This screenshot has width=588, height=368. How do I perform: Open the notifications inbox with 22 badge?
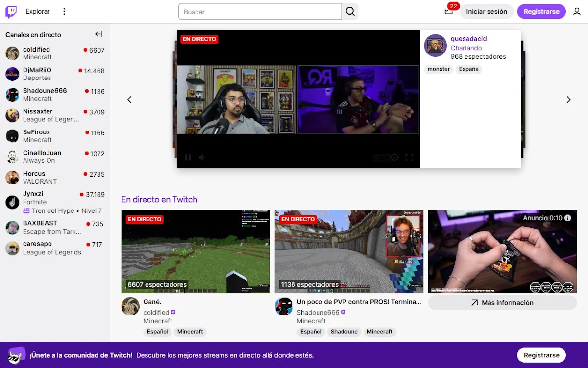click(x=449, y=12)
